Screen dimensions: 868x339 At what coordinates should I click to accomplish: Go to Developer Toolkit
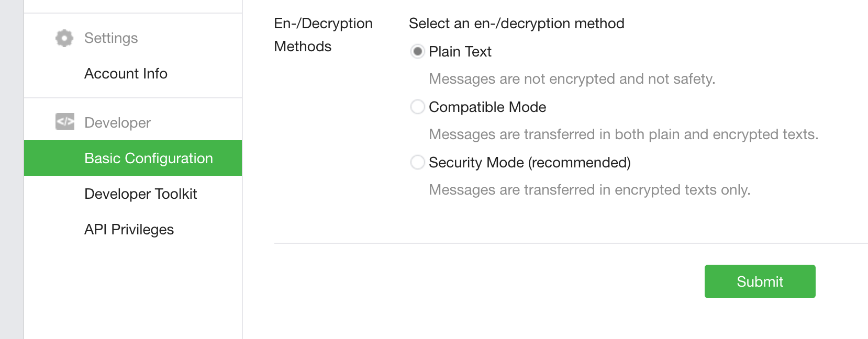tap(140, 194)
